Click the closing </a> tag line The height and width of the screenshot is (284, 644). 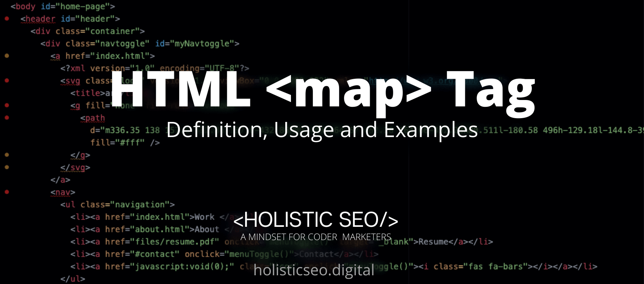[61, 180]
